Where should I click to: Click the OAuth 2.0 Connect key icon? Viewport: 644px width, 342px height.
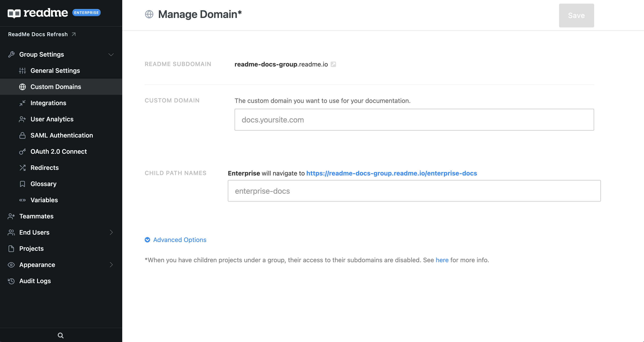[22, 151]
